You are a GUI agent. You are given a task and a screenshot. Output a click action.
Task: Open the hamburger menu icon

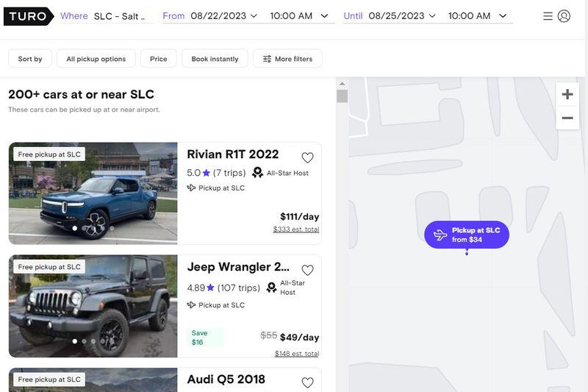[x=548, y=16]
